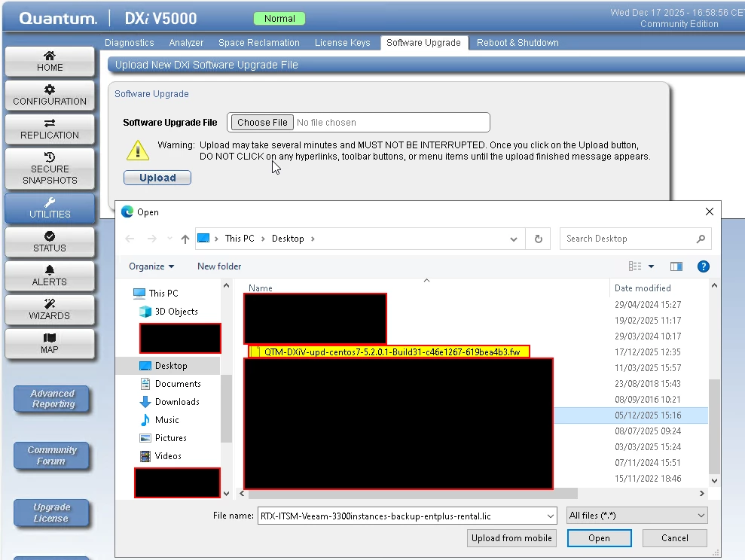
Task: Select the Software Upgrade tab
Action: pyautogui.click(x=423, y=43)
